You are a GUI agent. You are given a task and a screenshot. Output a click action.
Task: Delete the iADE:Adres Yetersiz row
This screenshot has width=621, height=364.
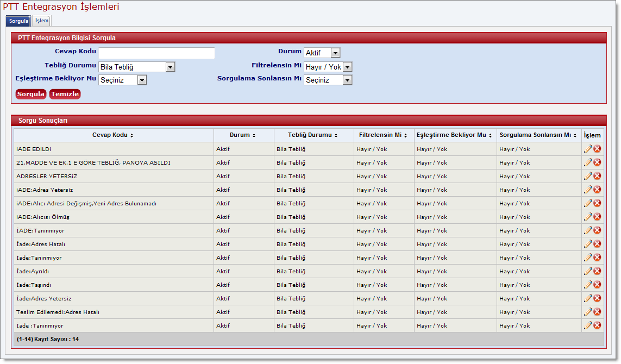point(597,190)
